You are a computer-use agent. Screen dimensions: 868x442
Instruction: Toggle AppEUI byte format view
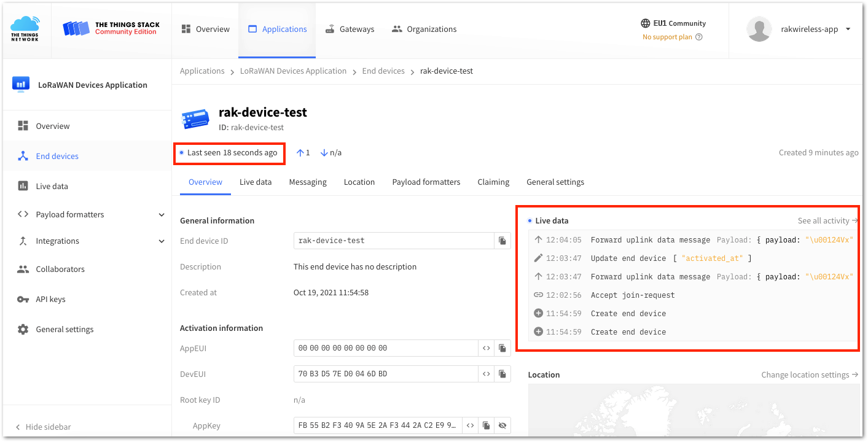(486, 348)
